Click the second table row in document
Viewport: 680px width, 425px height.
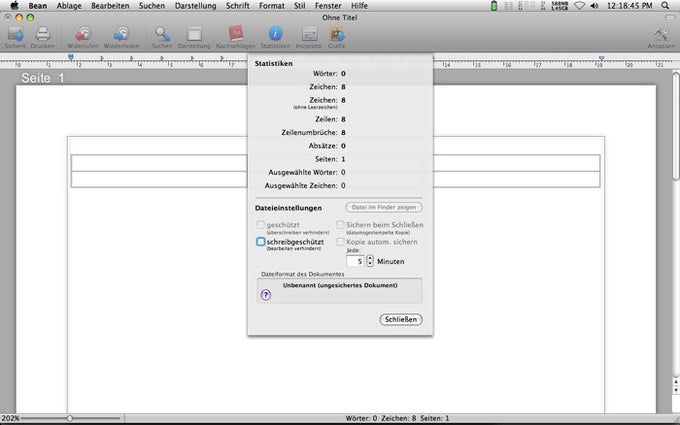[x=336, y=180]
